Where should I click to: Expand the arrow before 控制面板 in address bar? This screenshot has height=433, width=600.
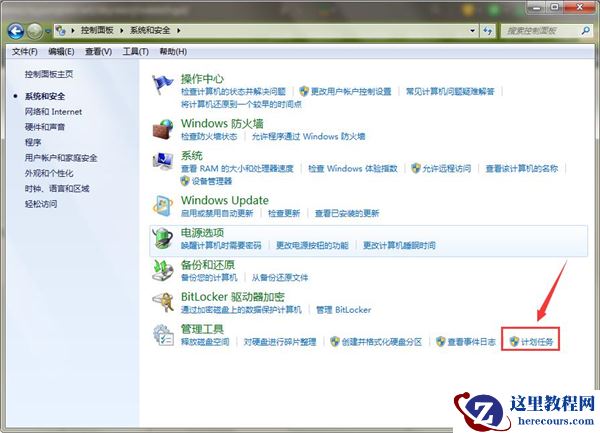[73, 30]
